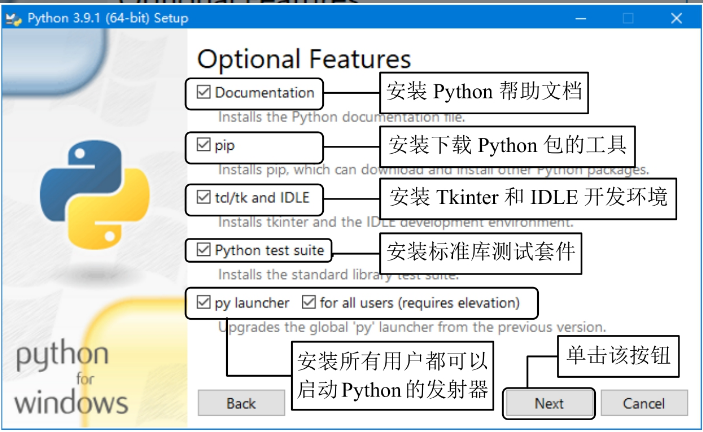The image size is (703, 432).
Task: Click the 'Python 3.9.1 (64-bit) Setup' title
Action: coord(108,18)
